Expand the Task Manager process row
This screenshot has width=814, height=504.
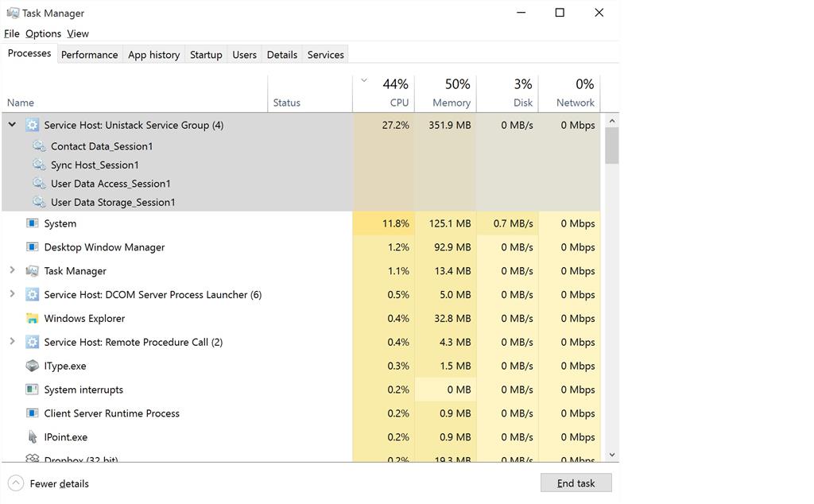tap(13, 270)
